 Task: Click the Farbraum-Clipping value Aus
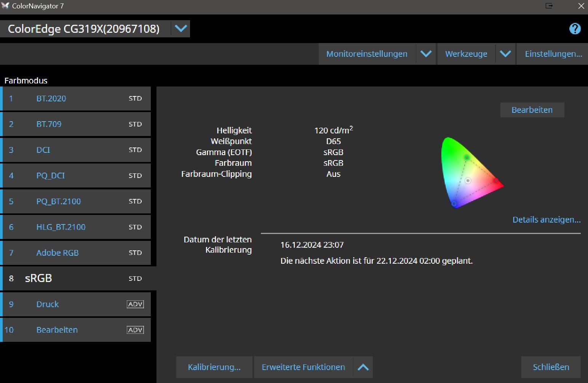click(x=334, y=174)
